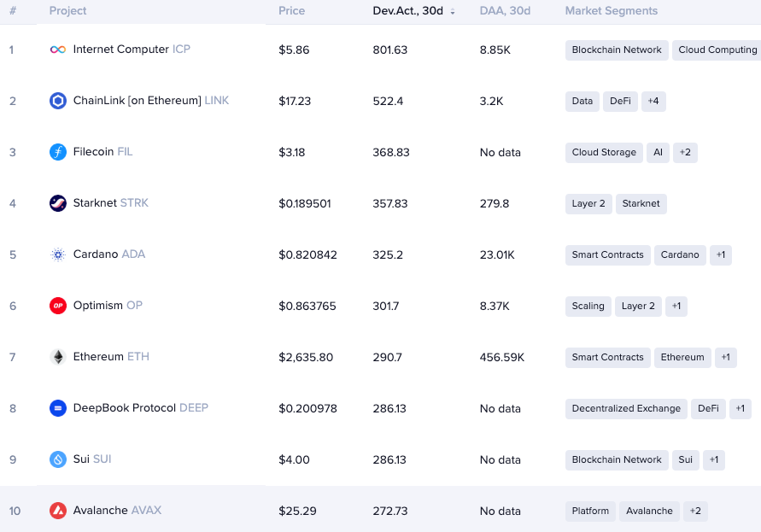
Task: Open the Sui SUI project link
Action: [x=92, y=459]
